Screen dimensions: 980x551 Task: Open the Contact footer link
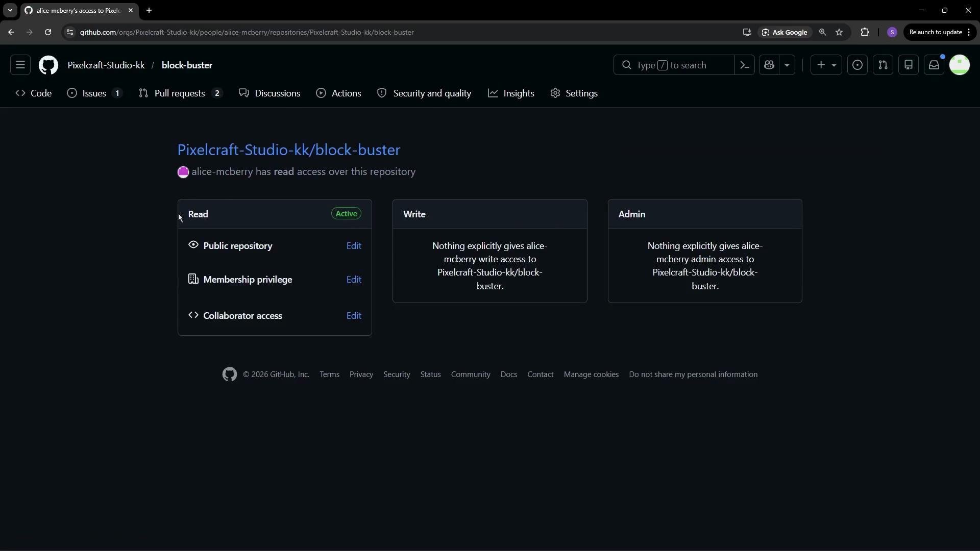(x=541, y=374)
